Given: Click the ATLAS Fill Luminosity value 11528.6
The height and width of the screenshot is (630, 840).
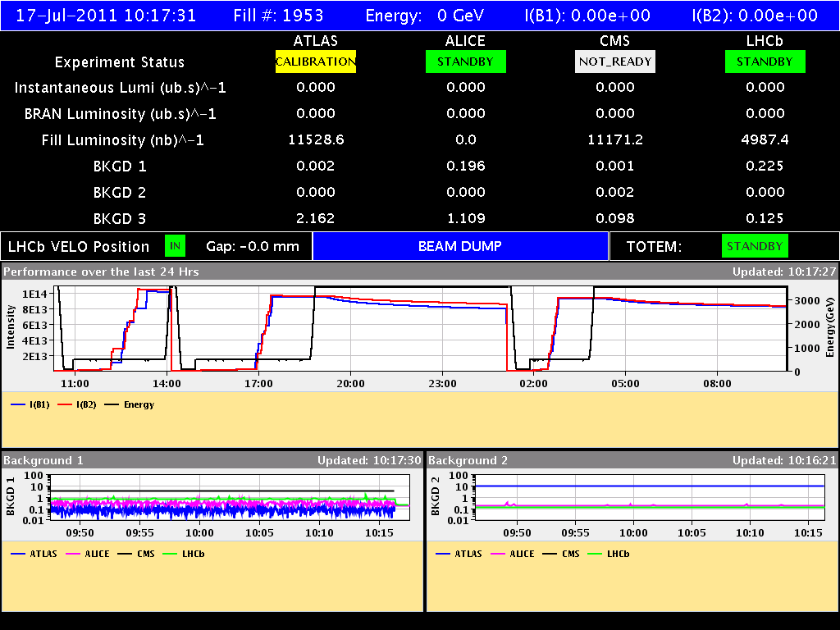Looking at the screenshot, I should tap(316, 140).
